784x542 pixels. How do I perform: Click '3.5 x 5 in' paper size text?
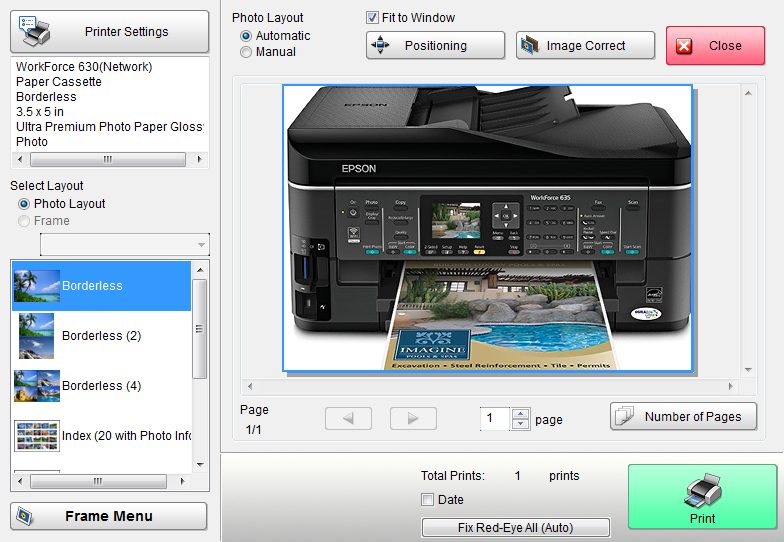tap(40, 112)
